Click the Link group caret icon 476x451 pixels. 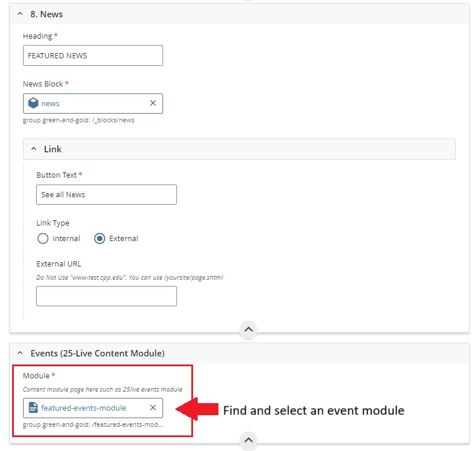(33, 149)
